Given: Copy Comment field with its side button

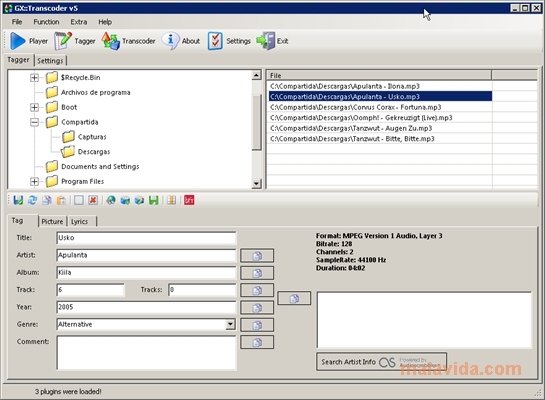Looking at the screenshot, I should tap(257, 343).
